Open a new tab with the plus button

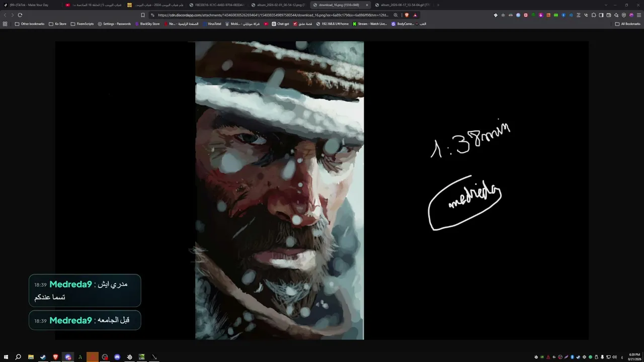438,5
